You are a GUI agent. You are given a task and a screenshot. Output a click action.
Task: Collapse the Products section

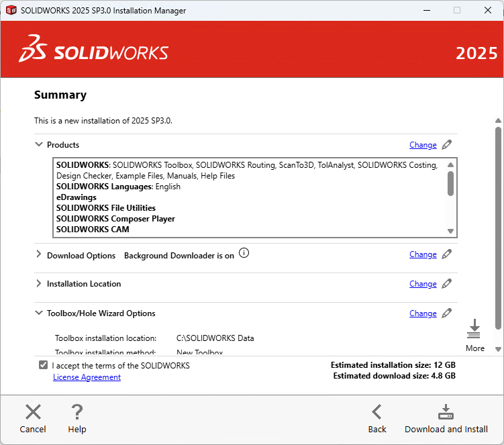[x=38, y=145]
